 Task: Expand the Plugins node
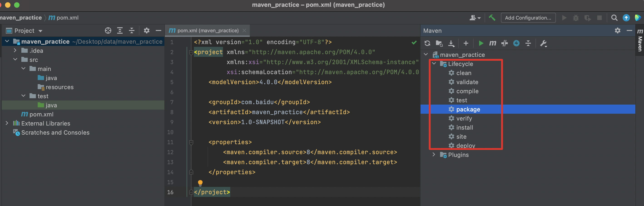click(434, 154)
